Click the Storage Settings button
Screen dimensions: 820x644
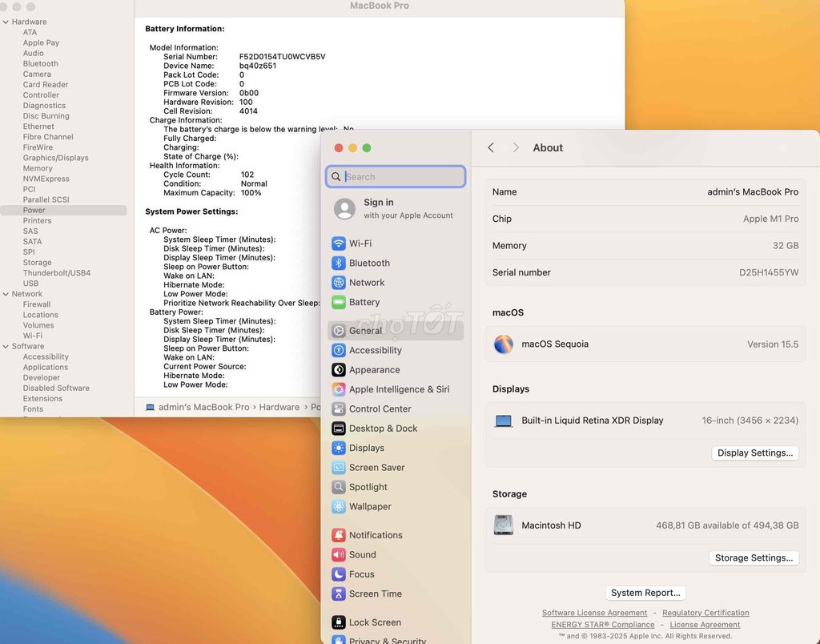[x=754, y=558]
